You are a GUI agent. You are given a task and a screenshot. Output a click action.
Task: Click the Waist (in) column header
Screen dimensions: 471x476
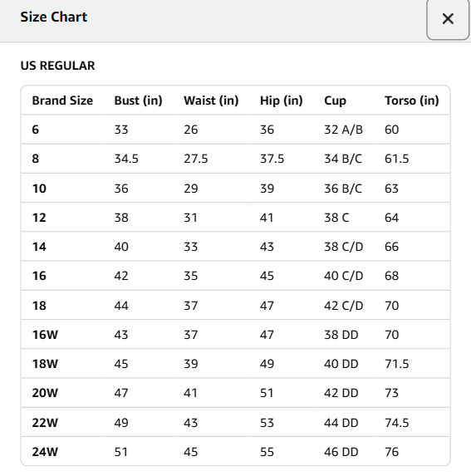[211, 101]
